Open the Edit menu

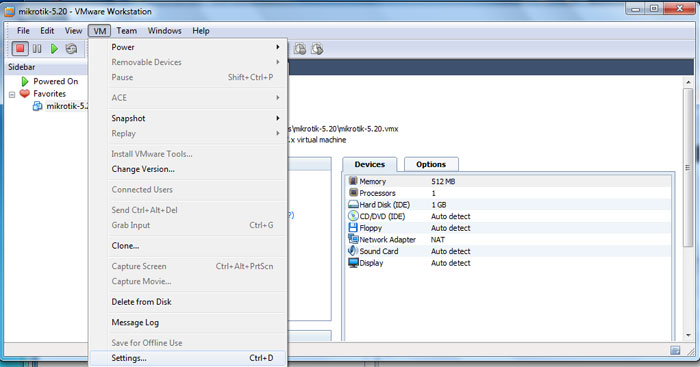click(x=47, y=31)
